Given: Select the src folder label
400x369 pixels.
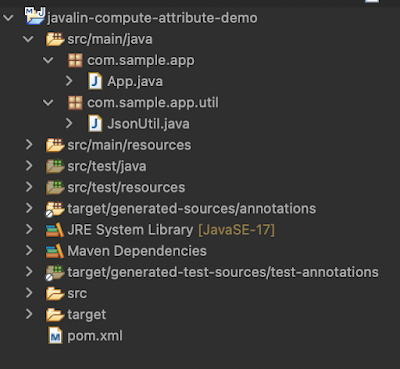Looking at the screenshot, I should [x=77, y=294].
